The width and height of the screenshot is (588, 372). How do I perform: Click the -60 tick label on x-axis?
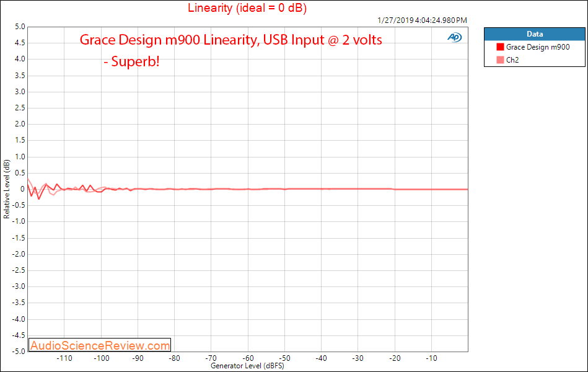(248, 358)
